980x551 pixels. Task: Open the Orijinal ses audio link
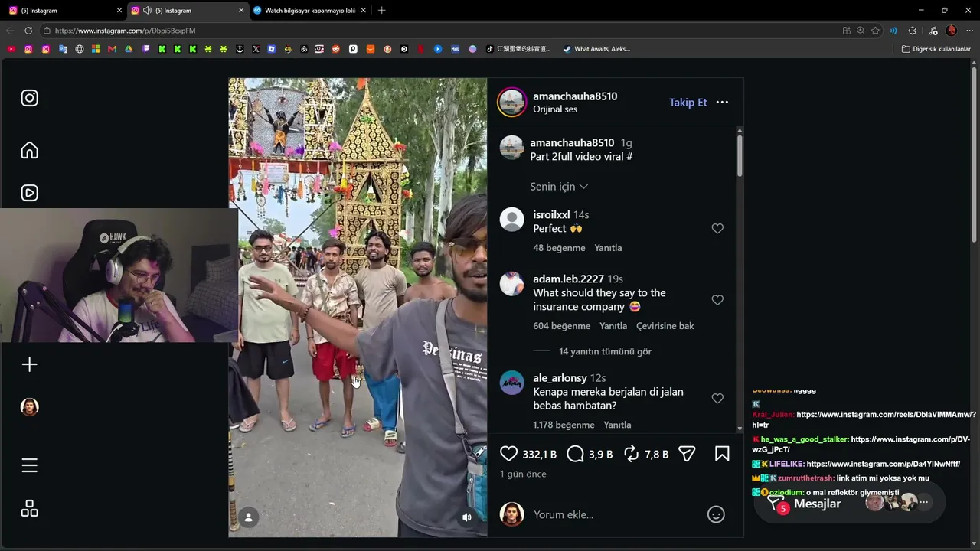click(555, 109)
